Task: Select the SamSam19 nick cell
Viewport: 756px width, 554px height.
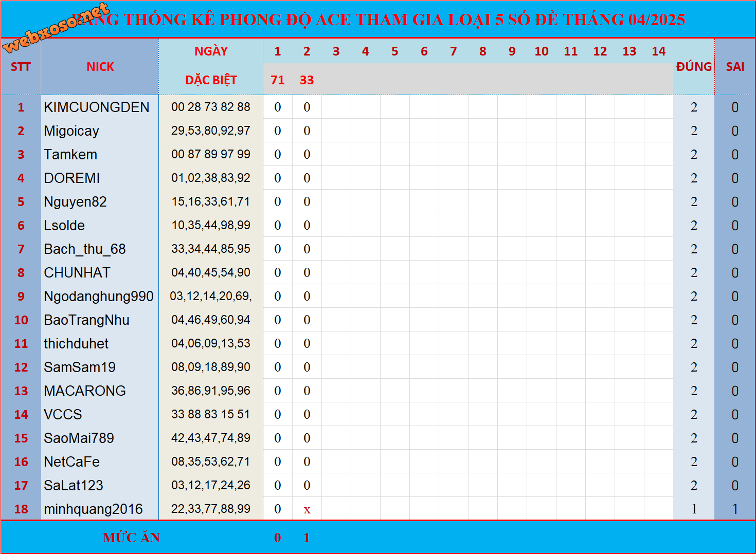Action: tap(100, 367)
